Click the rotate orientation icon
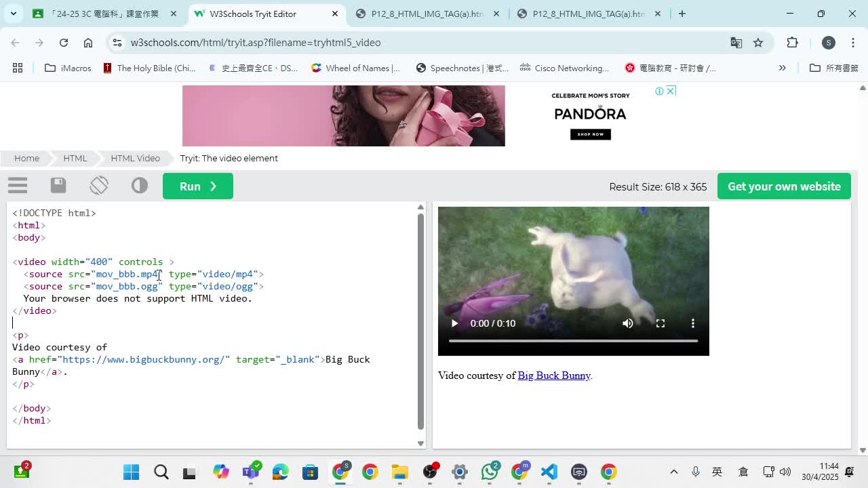The width and height of the screenshot is (868, 488). pos(99,186)
